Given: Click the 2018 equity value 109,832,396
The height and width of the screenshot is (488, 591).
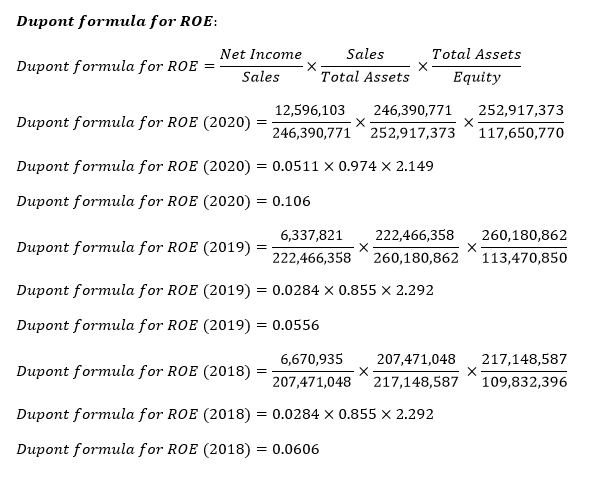Looking at the screenshot, I should pos(524,382).
